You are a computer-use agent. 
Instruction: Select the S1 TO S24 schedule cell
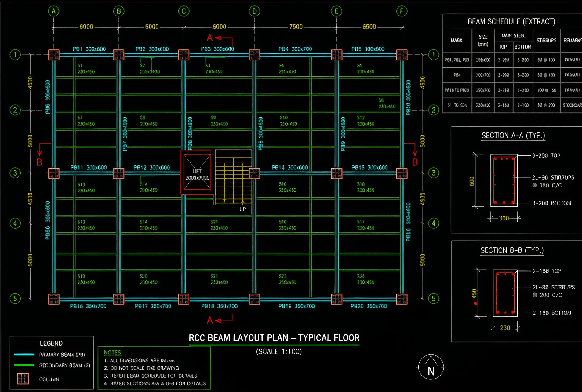point(457,105)
